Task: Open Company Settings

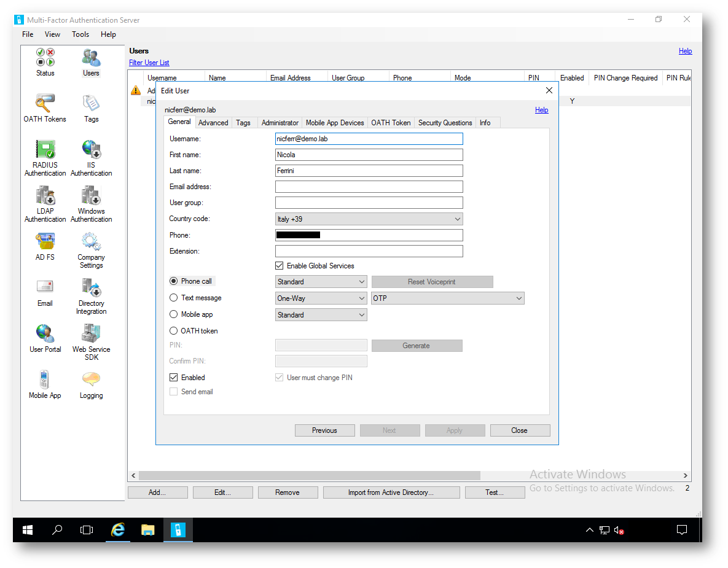Action: click(91, 250)
